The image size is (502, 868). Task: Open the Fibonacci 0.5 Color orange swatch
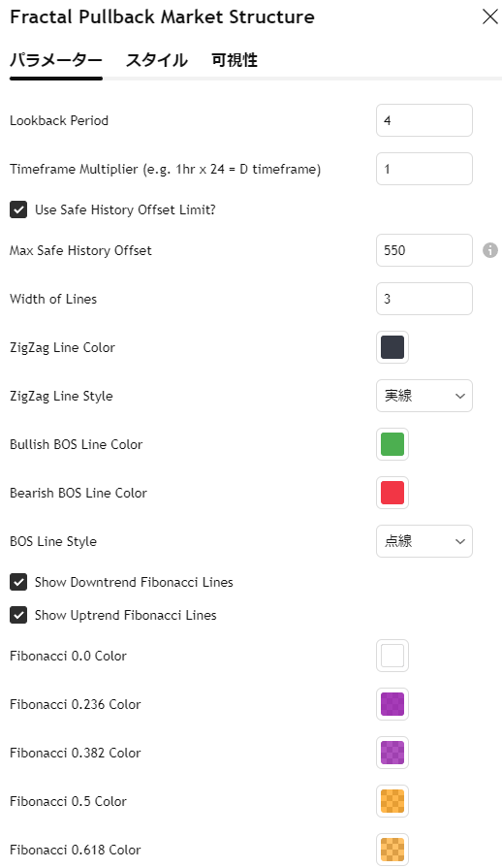point(392,801)
